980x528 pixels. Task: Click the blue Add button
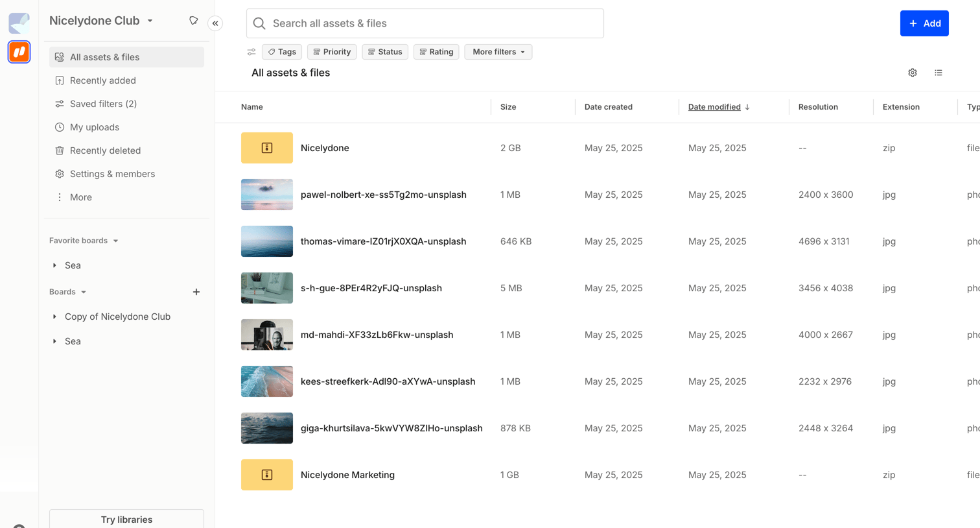(x=924, y=23)
